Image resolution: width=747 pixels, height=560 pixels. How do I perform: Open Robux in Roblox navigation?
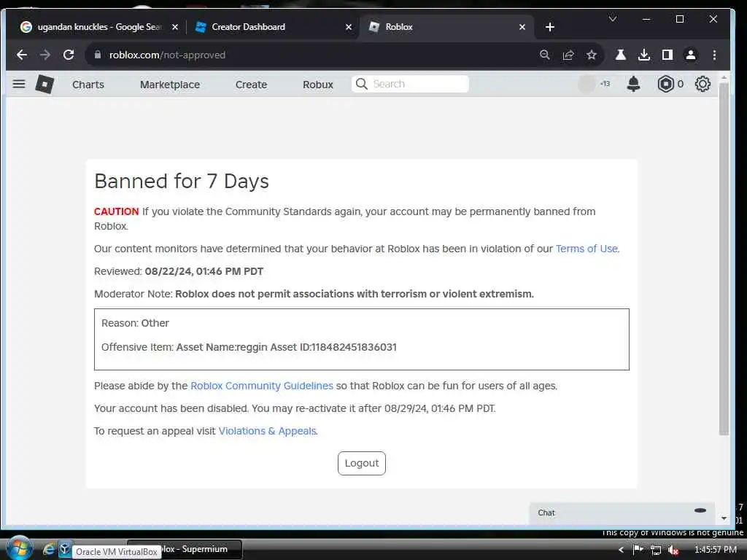318,85
